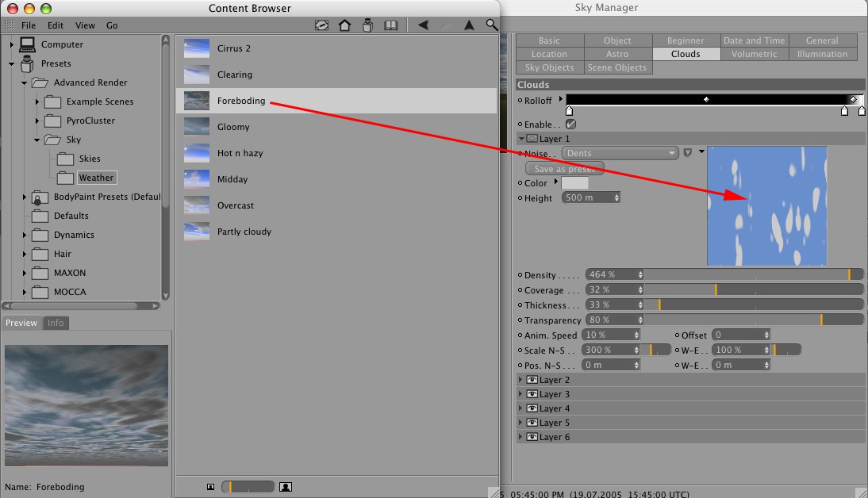Select the Gloomy sky preset
The height and width of the screenshot is (498, 868).
click(x=233, y=127)
